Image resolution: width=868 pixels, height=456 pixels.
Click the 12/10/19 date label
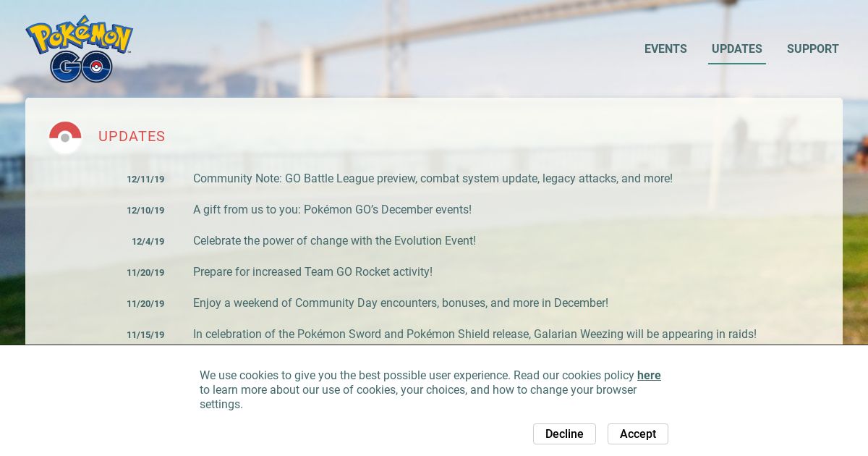(145, 210)
